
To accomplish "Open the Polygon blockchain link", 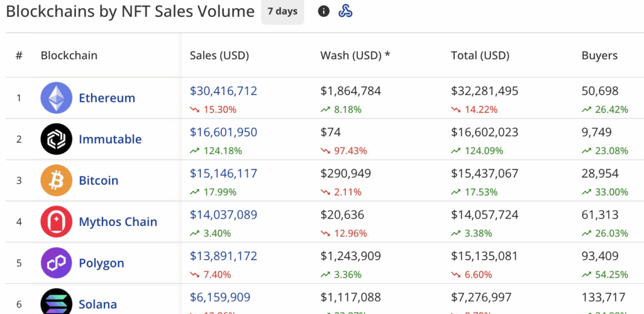I will pos(101,263).
